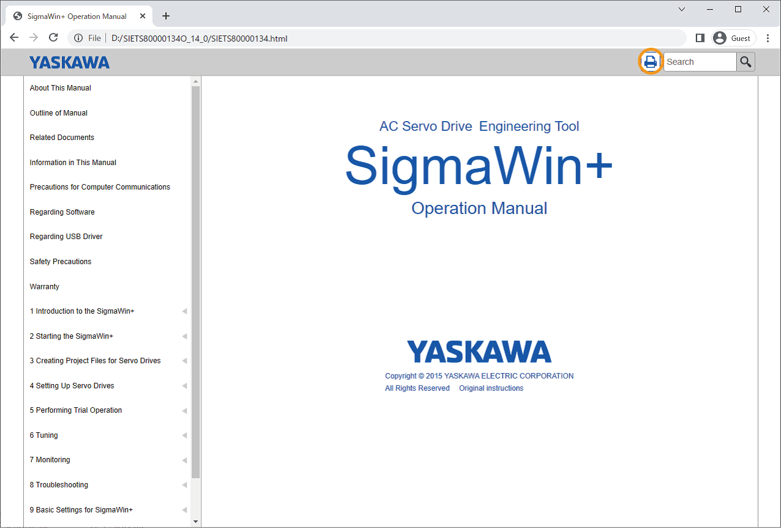The width and height of the screenshot is (781, 532).
Task: Open the Chrome three-dot menu
Action: click(768, 38)
